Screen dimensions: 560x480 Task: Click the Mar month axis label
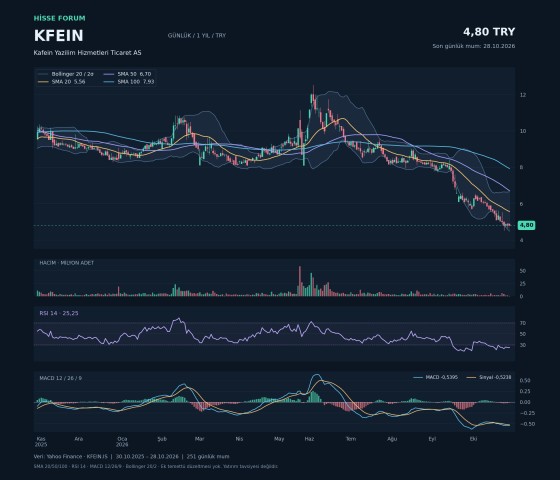[200, 439]
